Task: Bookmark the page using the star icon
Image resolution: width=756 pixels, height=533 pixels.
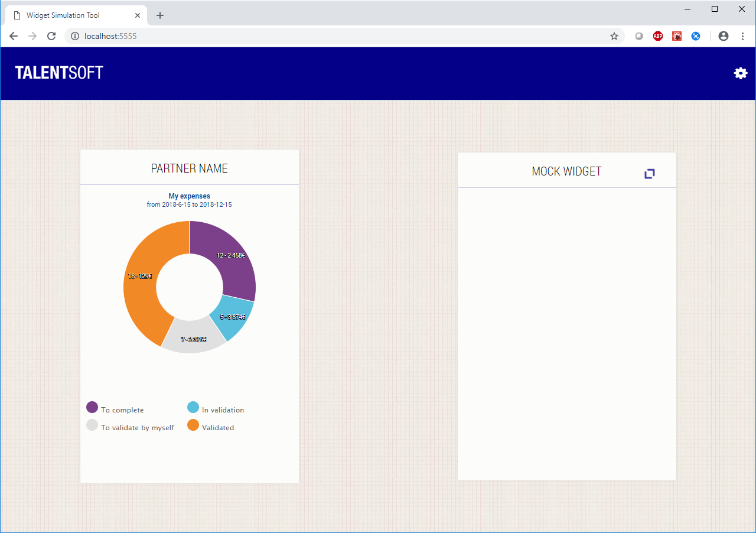Action: click(614, 36)
